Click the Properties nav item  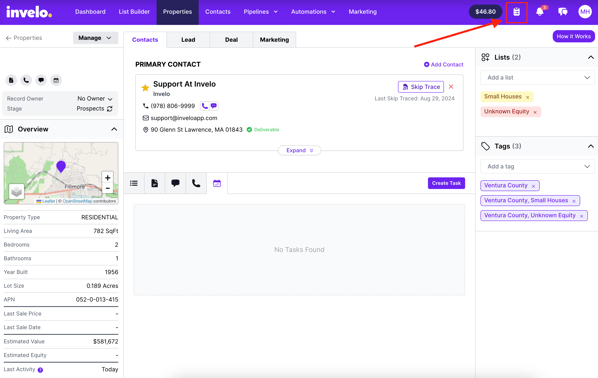pyautogui.click(x=177, y=12)
